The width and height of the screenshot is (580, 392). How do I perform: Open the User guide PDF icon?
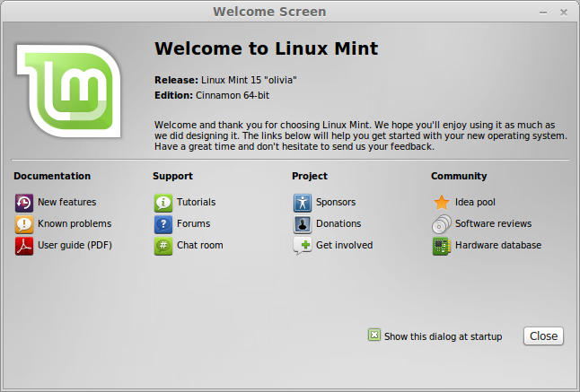coord(23,246)
